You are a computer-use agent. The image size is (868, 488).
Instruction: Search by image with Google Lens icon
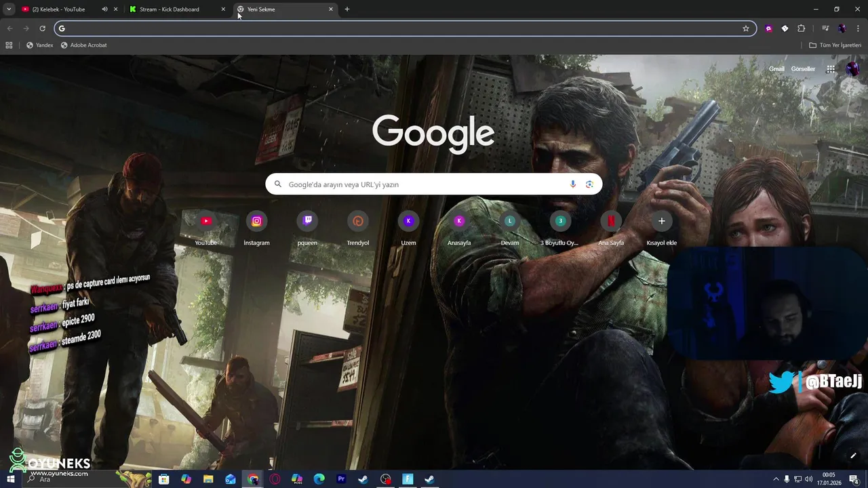[x=589, y=184]
